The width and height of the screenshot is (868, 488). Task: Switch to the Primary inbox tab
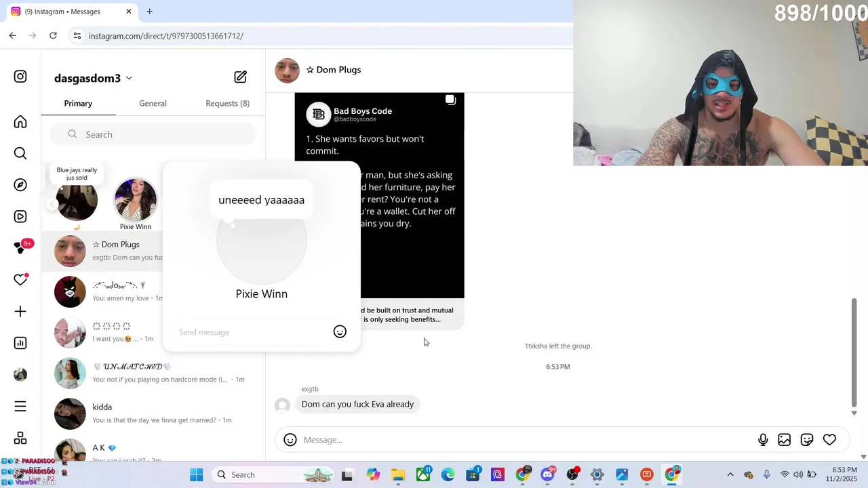pyautogui.click(x=78, y=103)
